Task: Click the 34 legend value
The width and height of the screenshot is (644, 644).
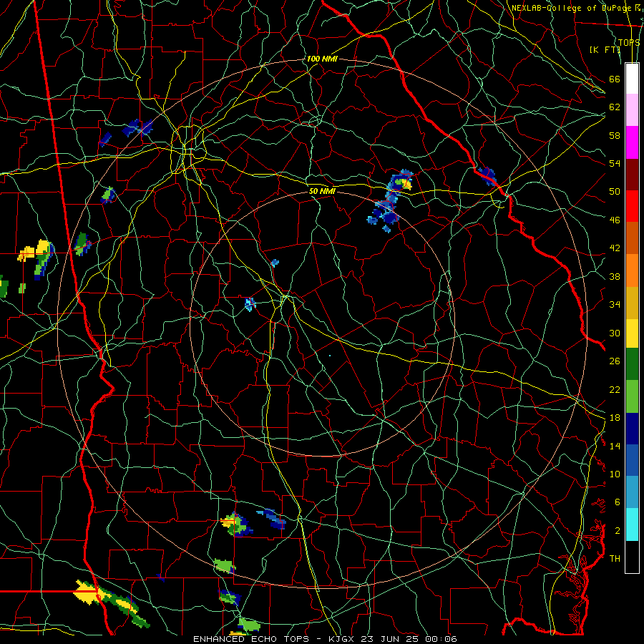Action: pos(615,304)
